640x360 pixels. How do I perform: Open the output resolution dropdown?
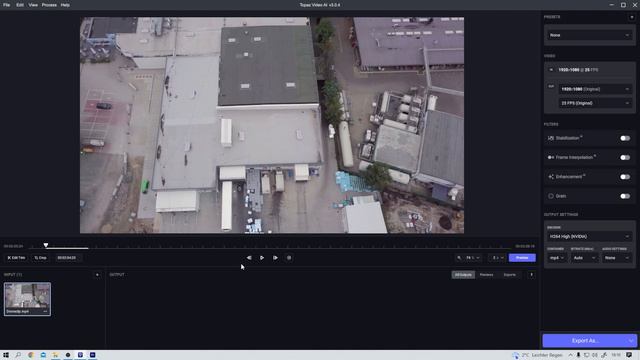click(x=595, y=89)
